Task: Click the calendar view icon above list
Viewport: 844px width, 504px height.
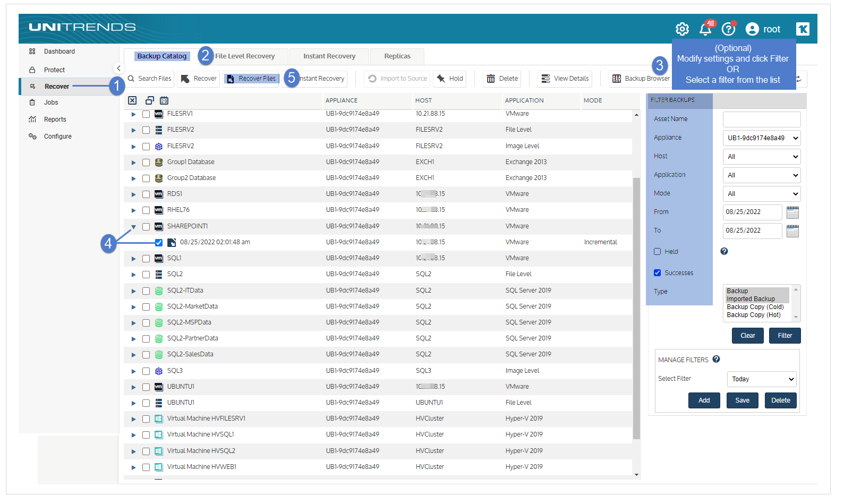Action: pos(164,100)
